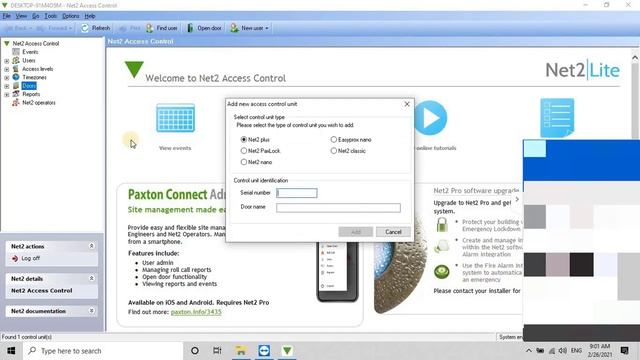Open the Tools menu

click(51, 16)
